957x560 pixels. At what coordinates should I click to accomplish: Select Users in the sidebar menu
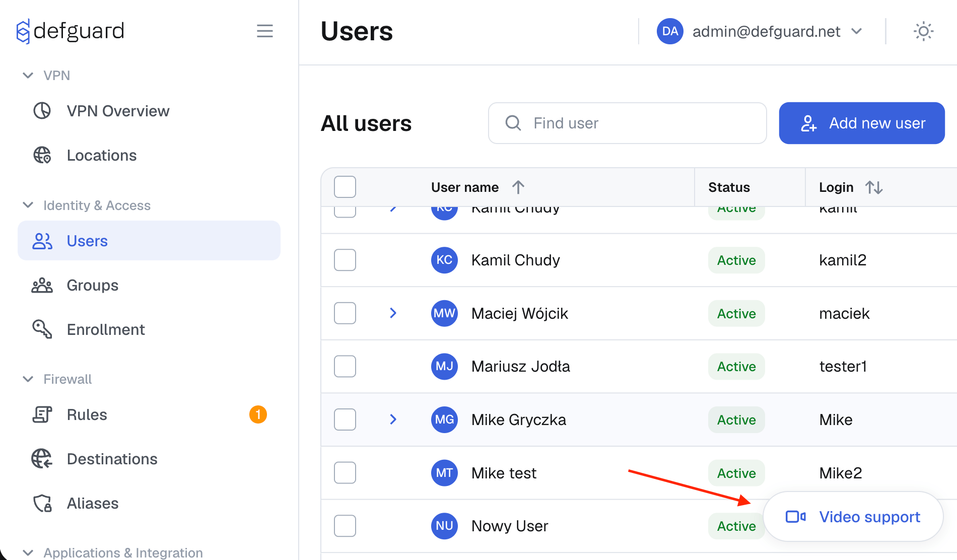[x=87, y=241]
